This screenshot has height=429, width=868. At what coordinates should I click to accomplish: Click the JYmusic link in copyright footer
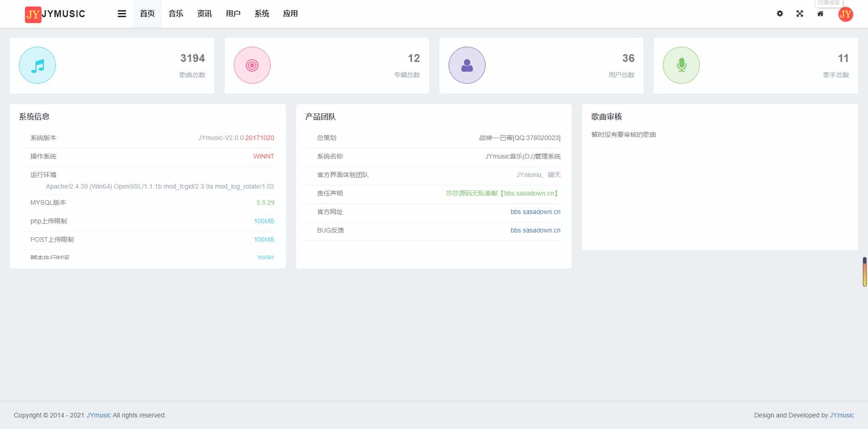[x=99, y=415]
